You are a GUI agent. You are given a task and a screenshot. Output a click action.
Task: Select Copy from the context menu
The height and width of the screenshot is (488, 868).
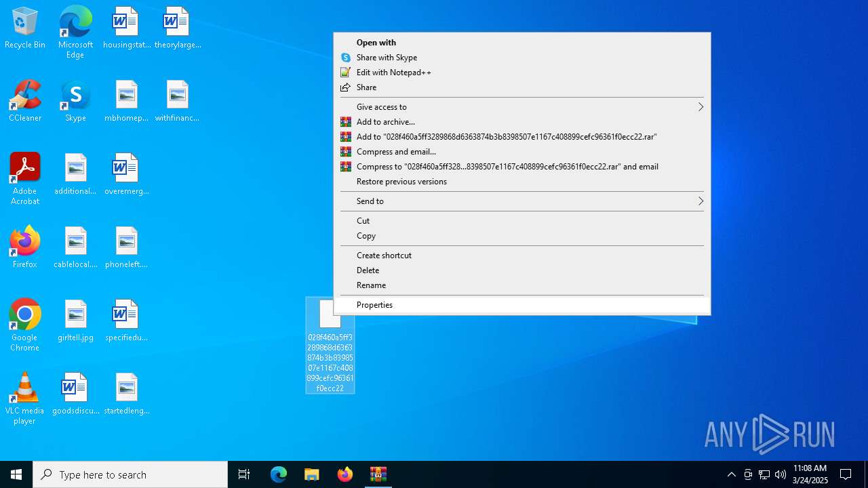(522, 236)
